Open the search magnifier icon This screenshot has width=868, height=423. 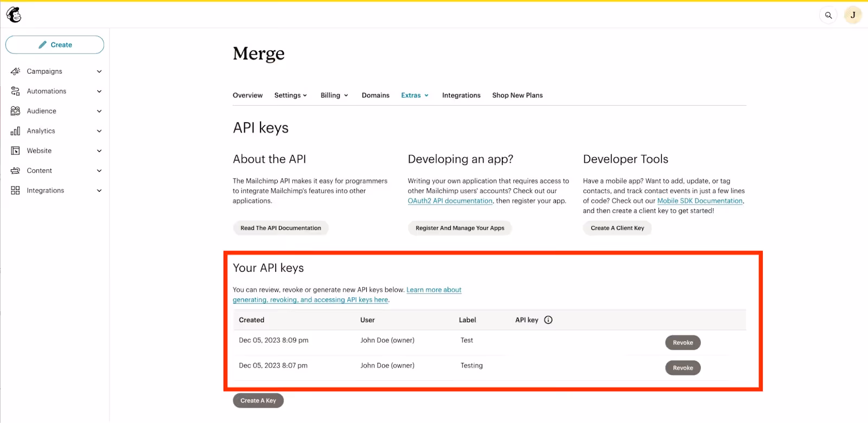coord(828,15)
